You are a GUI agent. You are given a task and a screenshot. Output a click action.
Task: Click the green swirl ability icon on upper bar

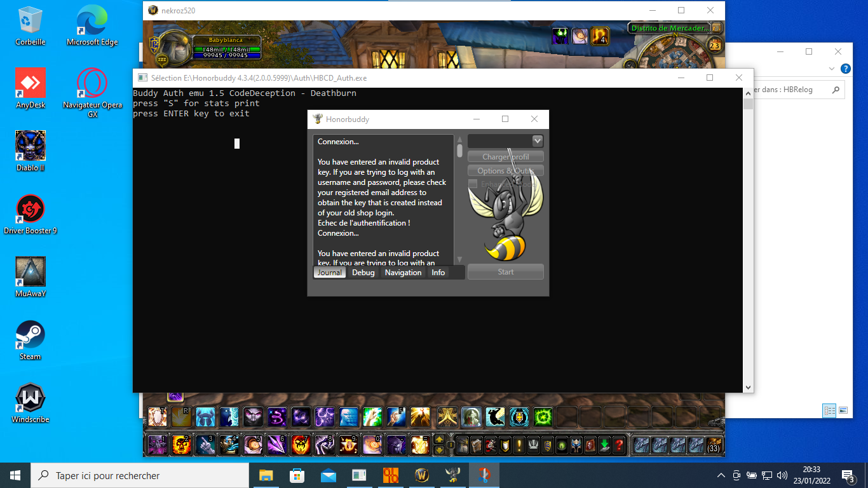tap(543, 417)
